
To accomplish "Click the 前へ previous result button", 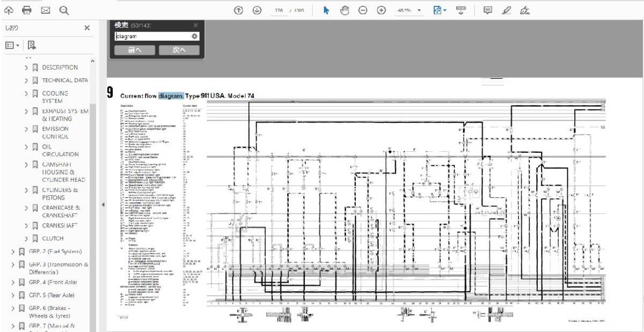I will pyautogui.click(x=135, y=50).
